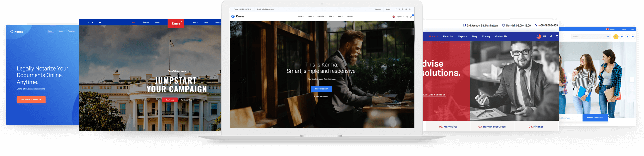The height and width of the screenshot is (156, 644).
Task: Open Biography menu on campaign site
Action: pyautogui.click(x=146, y=22)
